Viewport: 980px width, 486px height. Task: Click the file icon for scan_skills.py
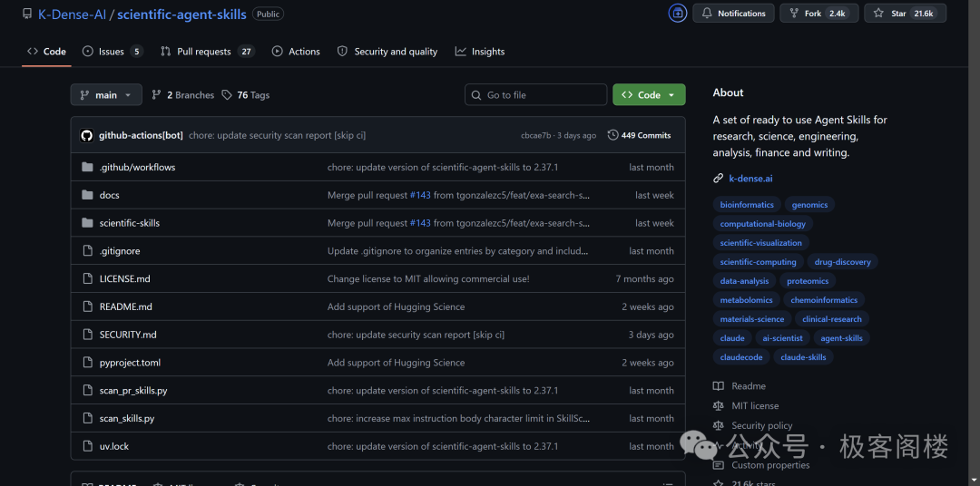pyautogui.click(x=87, y=418)
